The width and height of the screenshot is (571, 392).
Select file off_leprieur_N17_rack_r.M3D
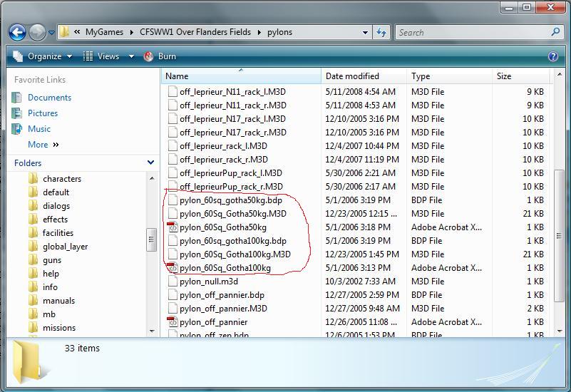[x=232, y=133]
